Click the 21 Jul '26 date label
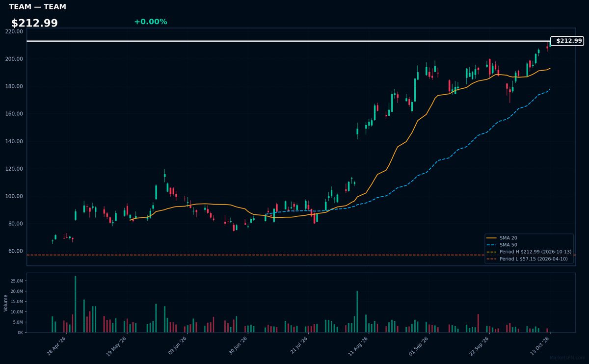 pyautogui.click(x=299, y=346)
